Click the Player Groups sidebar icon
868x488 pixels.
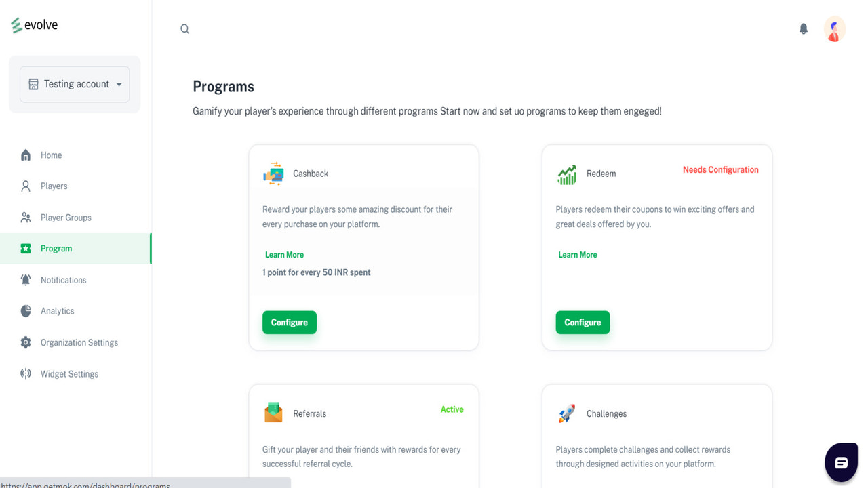(25, 217)
